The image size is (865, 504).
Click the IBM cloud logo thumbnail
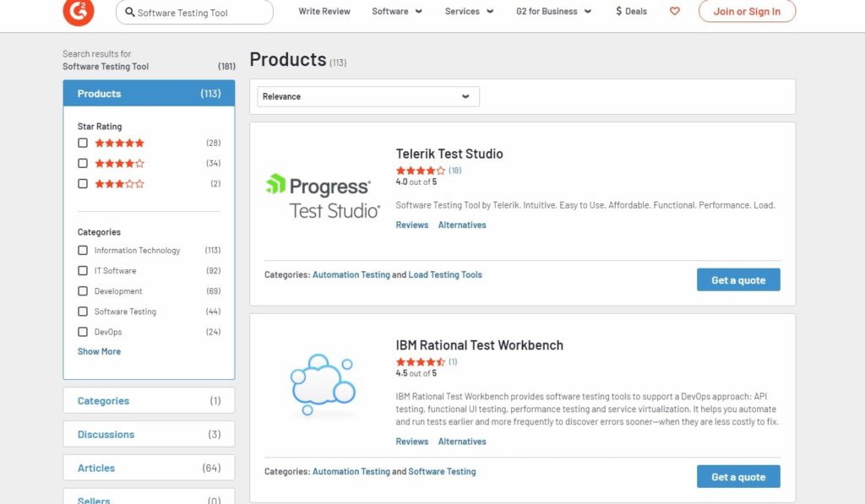click(x=323, y=383)
